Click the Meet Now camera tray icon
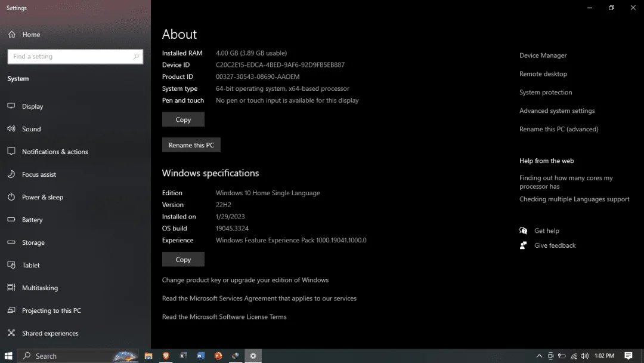 tap(551, 356)
